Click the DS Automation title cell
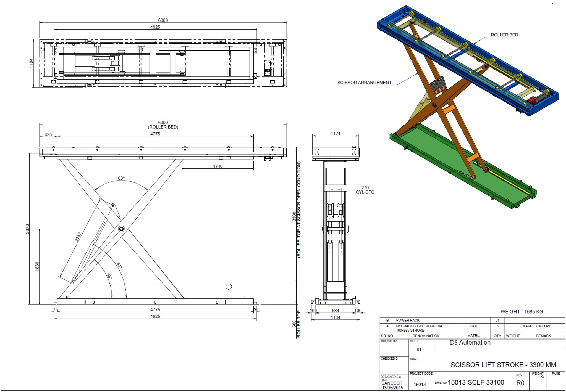This screenshot has height=392, width=566. point(470,343)
